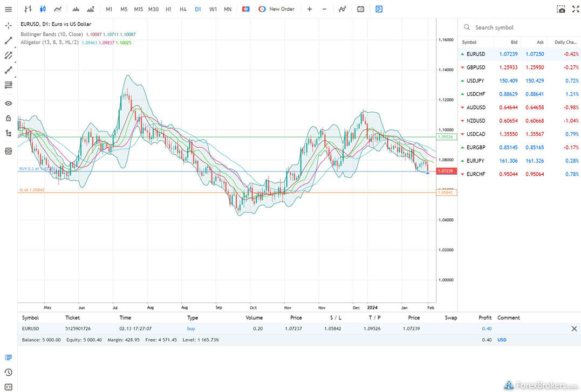Select the crosshair cursor tool

click(x=8, y=25)
